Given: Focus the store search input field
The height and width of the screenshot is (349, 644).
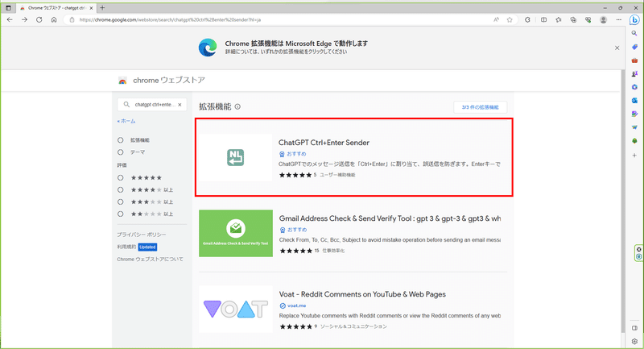Looking at the screenshot, I should [x=152, y=105].
